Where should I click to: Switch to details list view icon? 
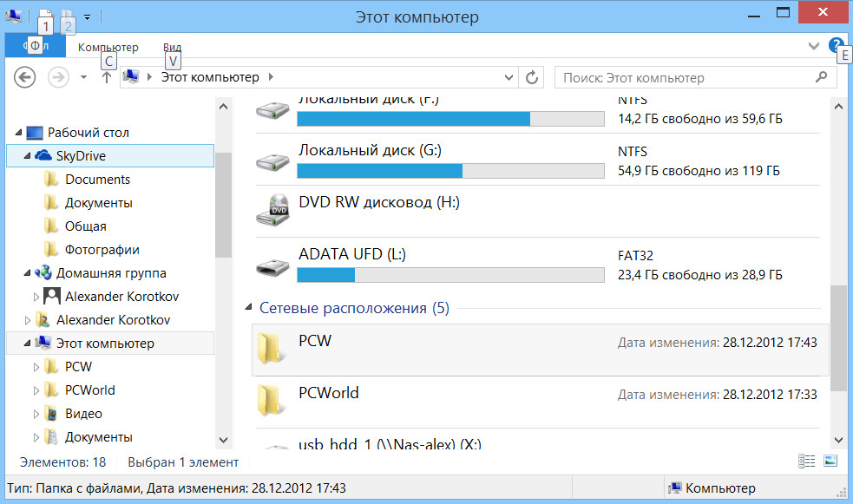806,461
